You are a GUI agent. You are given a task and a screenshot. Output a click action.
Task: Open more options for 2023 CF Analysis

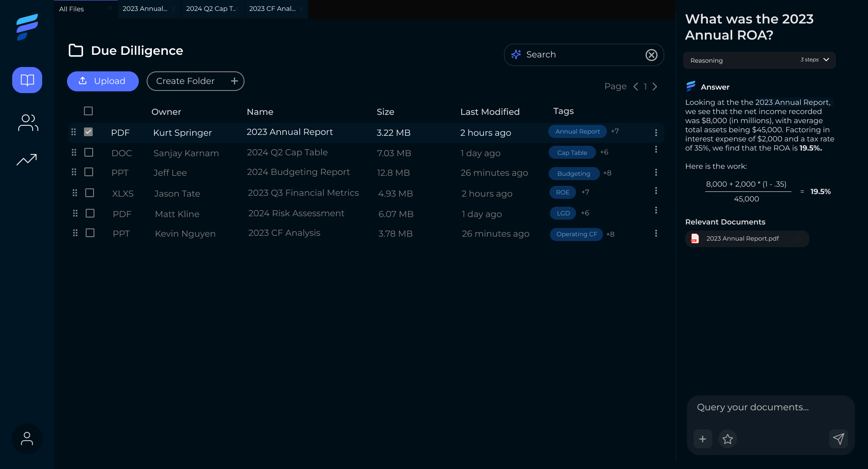[x=656, y=233]
